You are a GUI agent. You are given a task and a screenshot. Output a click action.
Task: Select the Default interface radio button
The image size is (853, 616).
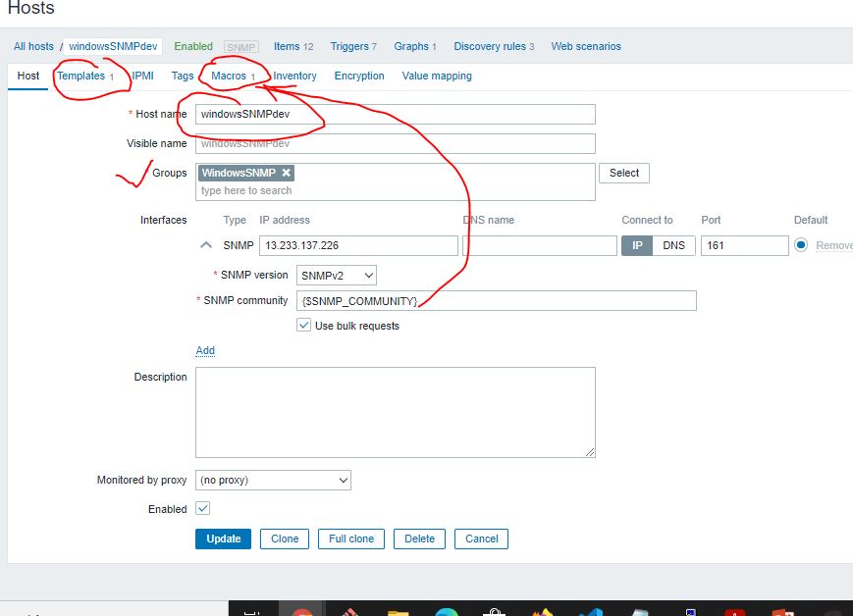pyautogui.click(x=801, y=245)
